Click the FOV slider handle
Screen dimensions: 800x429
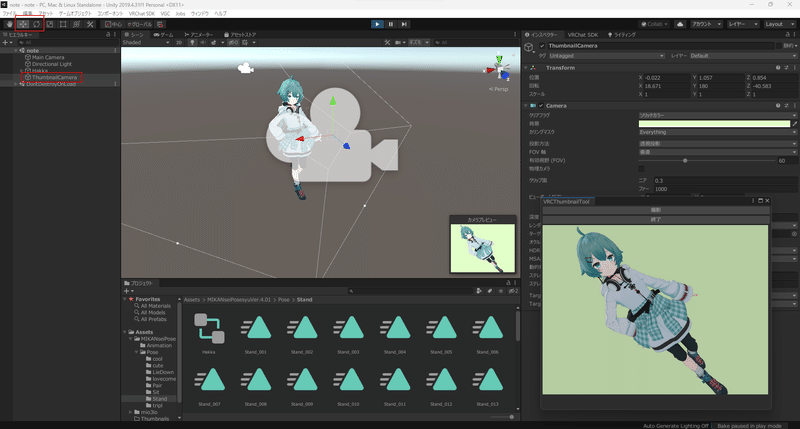click(x=685, y=160)
